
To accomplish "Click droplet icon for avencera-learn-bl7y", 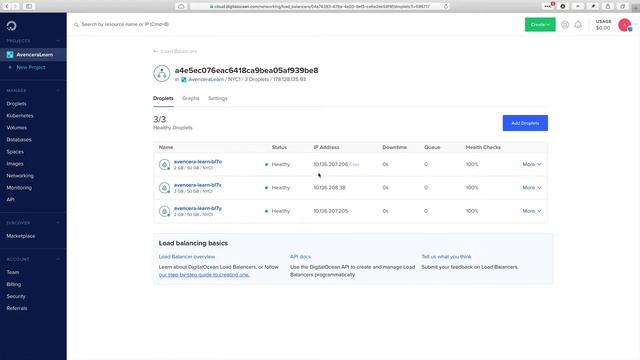I will point(164,211).
